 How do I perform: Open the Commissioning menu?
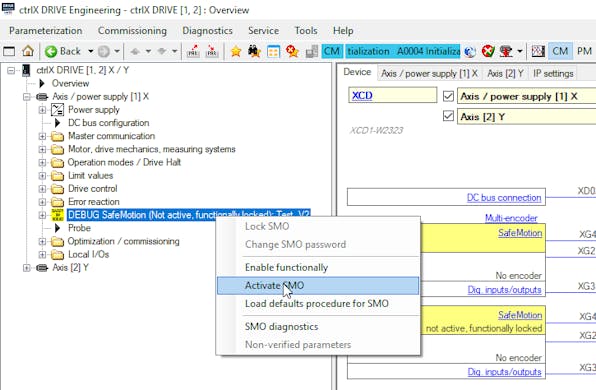[132, 30]
